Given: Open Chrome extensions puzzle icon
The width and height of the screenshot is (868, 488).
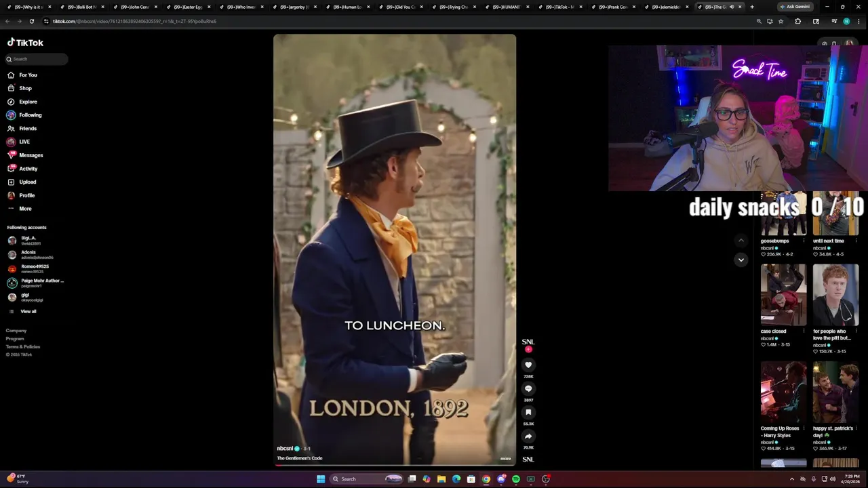Looking at the screenshot, I should click(797, 21).
